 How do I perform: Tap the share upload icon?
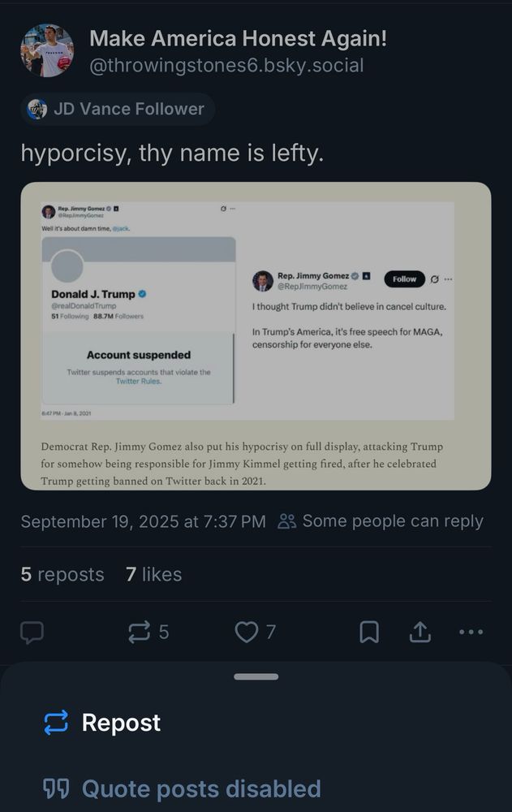tap(420, 632)
